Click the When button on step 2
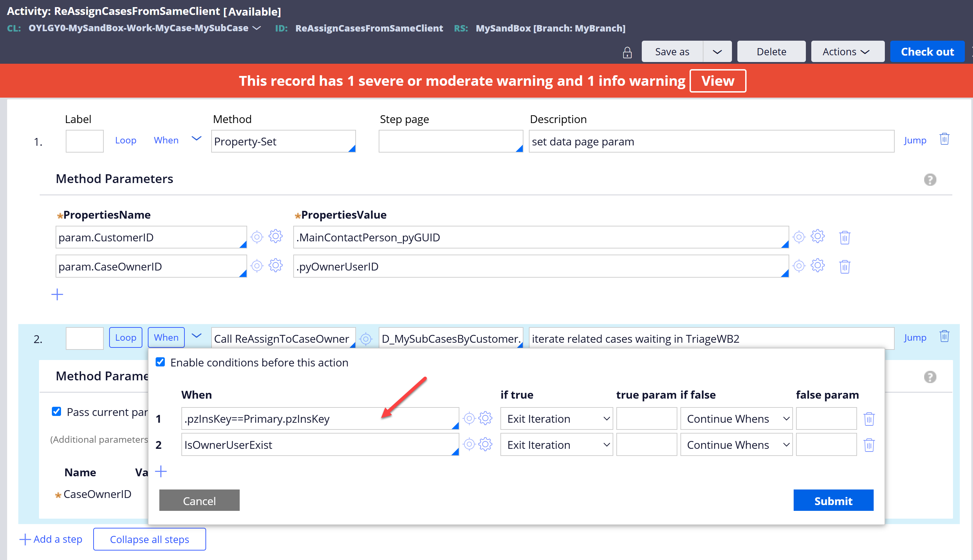The height and width of the screenshot is (560, 973). pyautogui.click(x=166, y=337)
